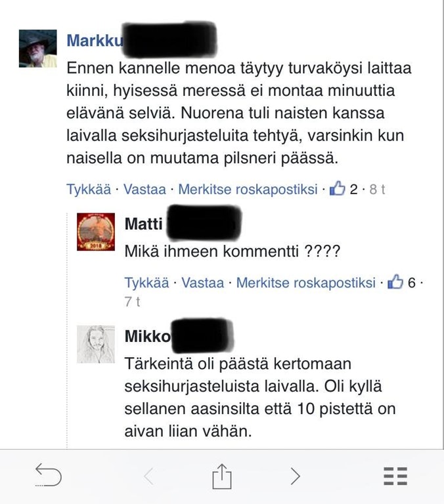This screenshot has width=444, height=504.
Task: Tap the thumbs-up icon on Markku's comment
Action: point(337,188)
